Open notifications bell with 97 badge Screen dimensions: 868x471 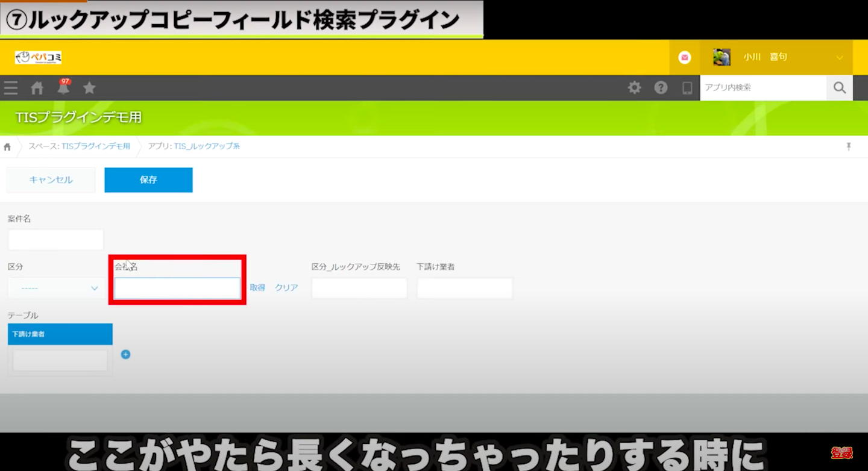[63, 88]
